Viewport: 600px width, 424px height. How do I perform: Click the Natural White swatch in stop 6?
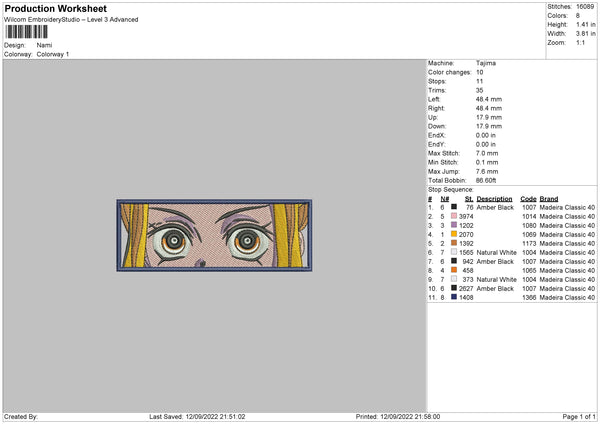click(x=454, y=252)
